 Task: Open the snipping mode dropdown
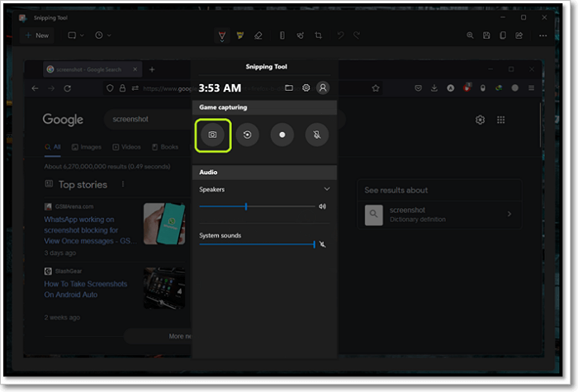click(x=76, y=35)
